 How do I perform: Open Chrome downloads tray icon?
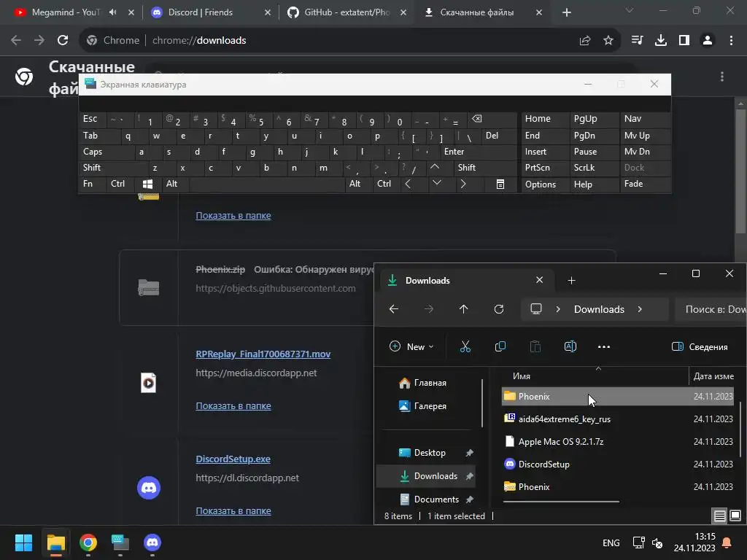tap(661, 41)
